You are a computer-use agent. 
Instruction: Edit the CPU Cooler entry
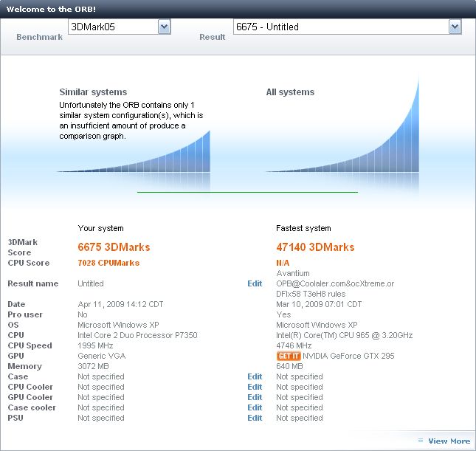coord(255,387)
